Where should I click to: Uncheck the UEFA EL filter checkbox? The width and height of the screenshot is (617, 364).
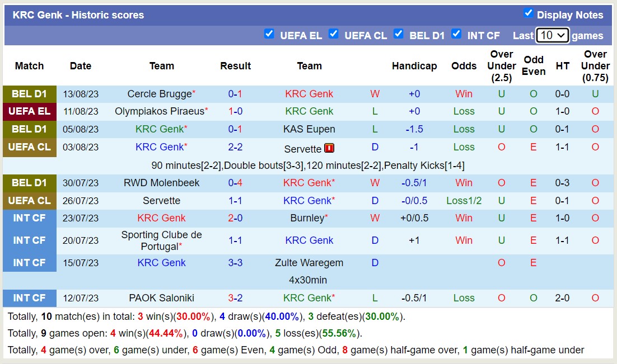(x=269, y=34)
